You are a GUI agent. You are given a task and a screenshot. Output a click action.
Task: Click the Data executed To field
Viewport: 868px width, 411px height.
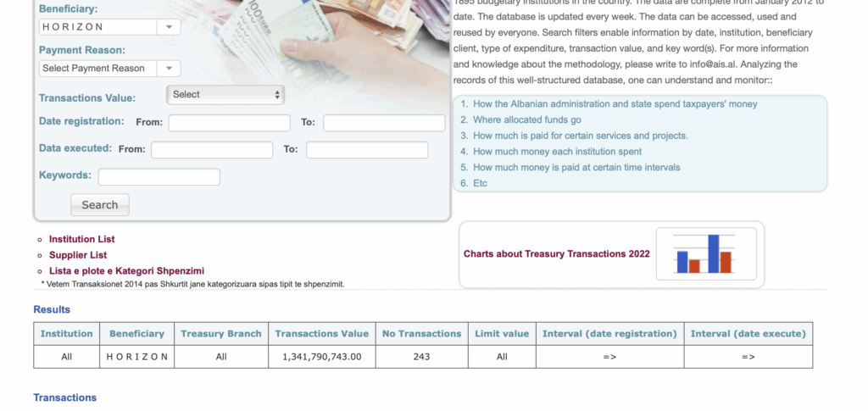(x=367, y=150)
